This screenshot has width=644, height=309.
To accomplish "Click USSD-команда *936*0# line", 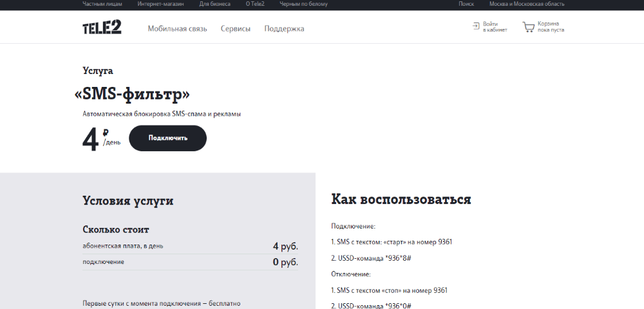I will [372, 306].
